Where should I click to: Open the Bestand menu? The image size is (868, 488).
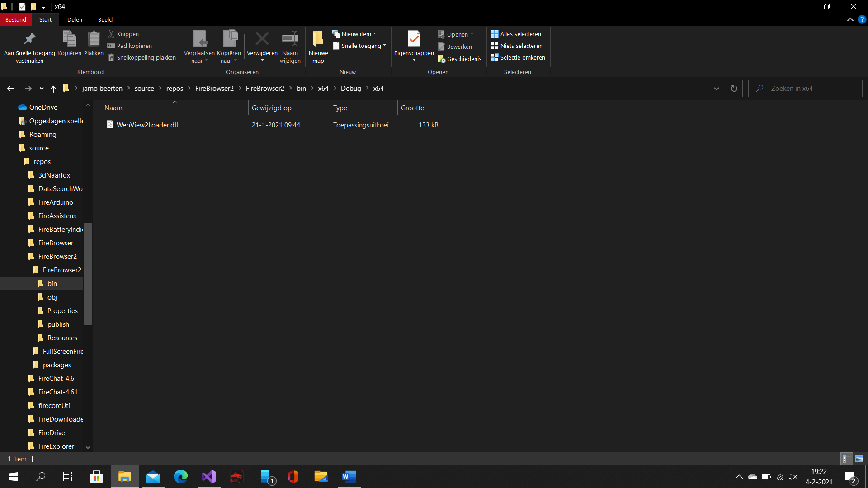[x=16, y=19]
